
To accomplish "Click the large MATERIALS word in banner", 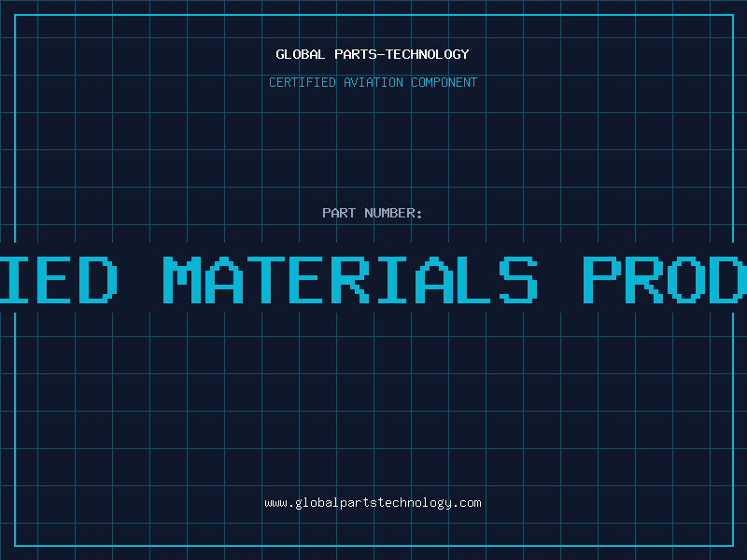I will coord(351,280).
